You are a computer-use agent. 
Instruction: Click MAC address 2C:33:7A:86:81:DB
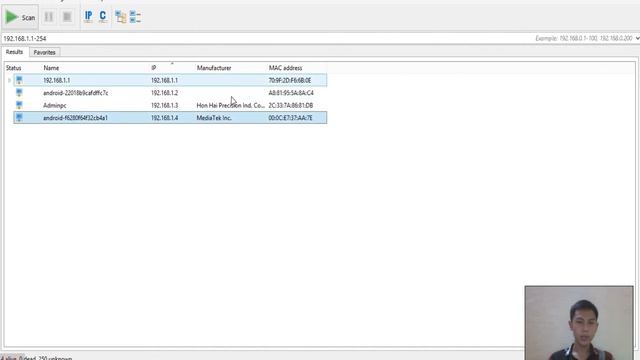[x=291, y=105]
